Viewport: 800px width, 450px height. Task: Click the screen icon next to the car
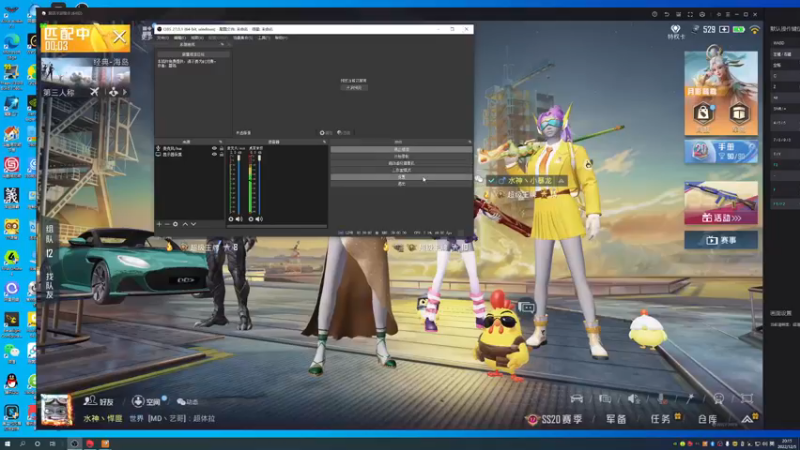coord(605,398)
